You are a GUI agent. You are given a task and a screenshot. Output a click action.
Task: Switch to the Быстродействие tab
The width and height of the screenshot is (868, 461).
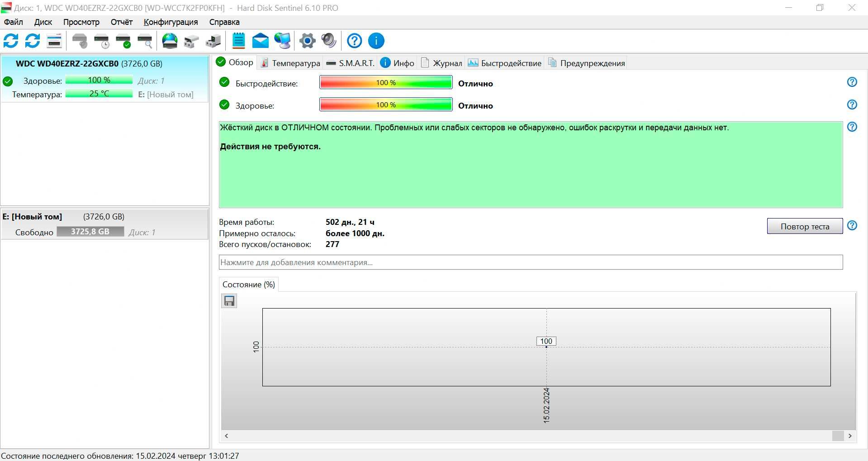[x=505, y=63]
